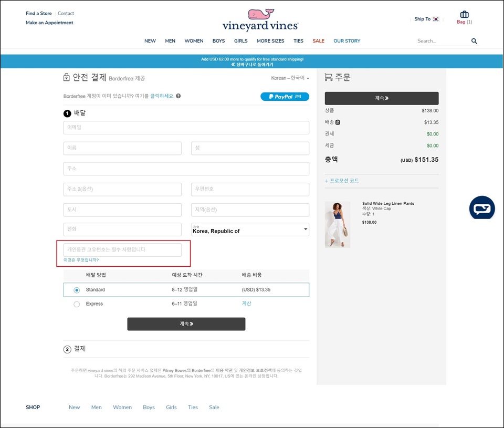This screenshot has height=428, width=504.
Task: Open the BOYS menu
Action: [x=218, y=41]
